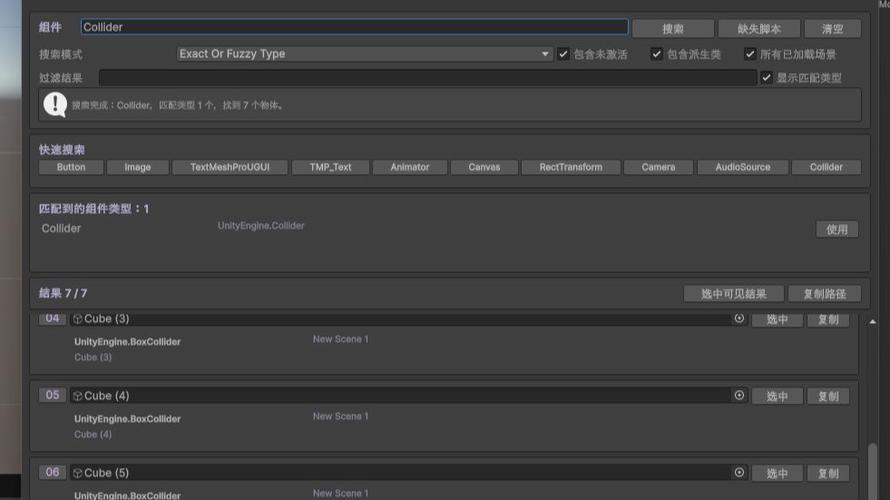Click the path text Cube (4) below BoxCollider

[93, 435]
